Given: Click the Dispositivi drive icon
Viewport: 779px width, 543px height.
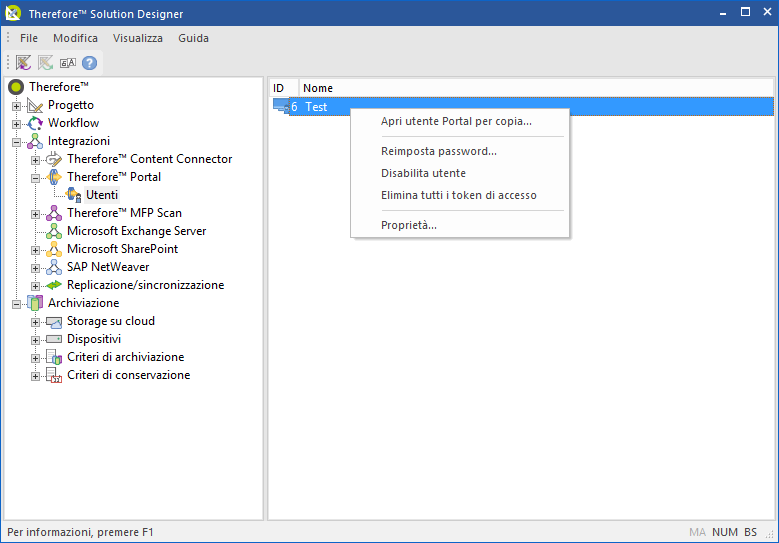Looking at the screenshot, I should tap(54, 339).
